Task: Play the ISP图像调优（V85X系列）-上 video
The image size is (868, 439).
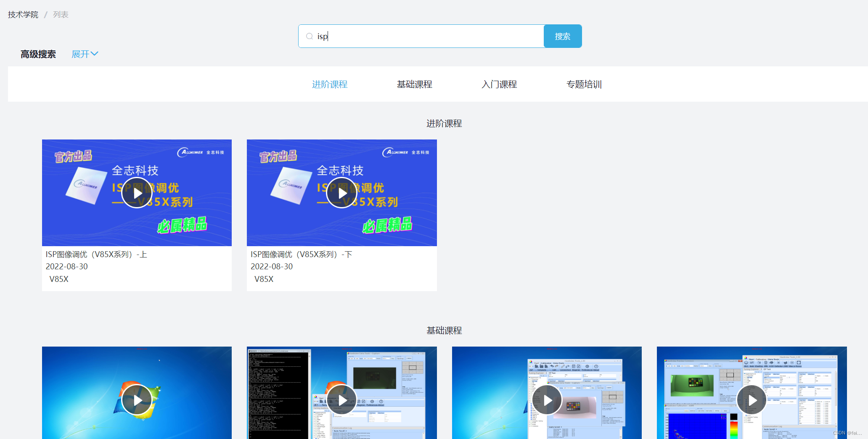Action: coord(137,192)
